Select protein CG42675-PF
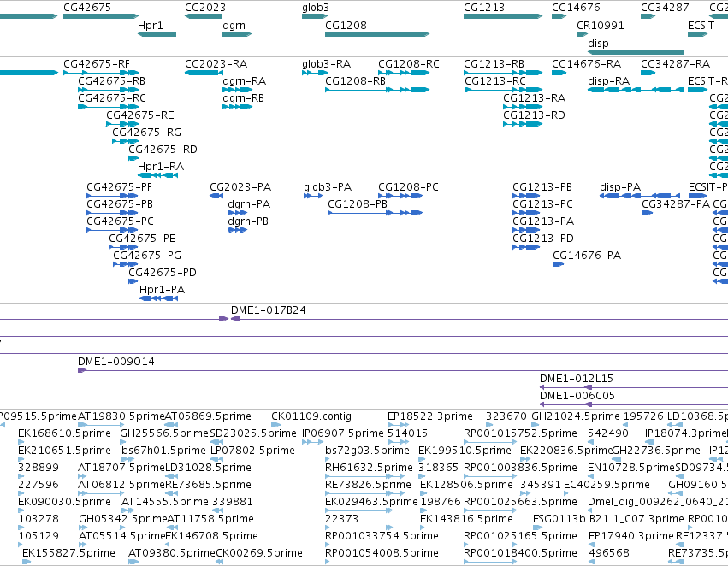 [x=119, y=187]
